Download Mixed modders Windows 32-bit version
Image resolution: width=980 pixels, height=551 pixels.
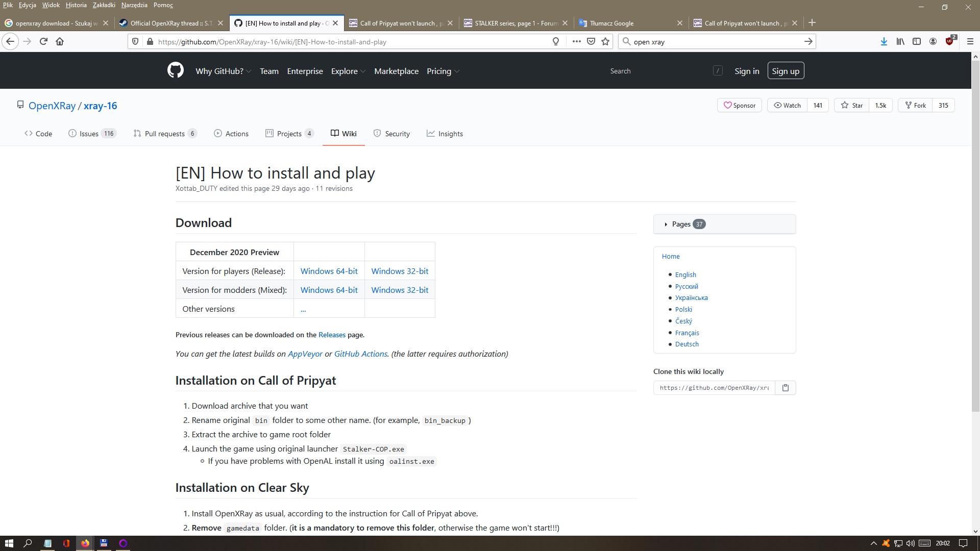(400, 290)
